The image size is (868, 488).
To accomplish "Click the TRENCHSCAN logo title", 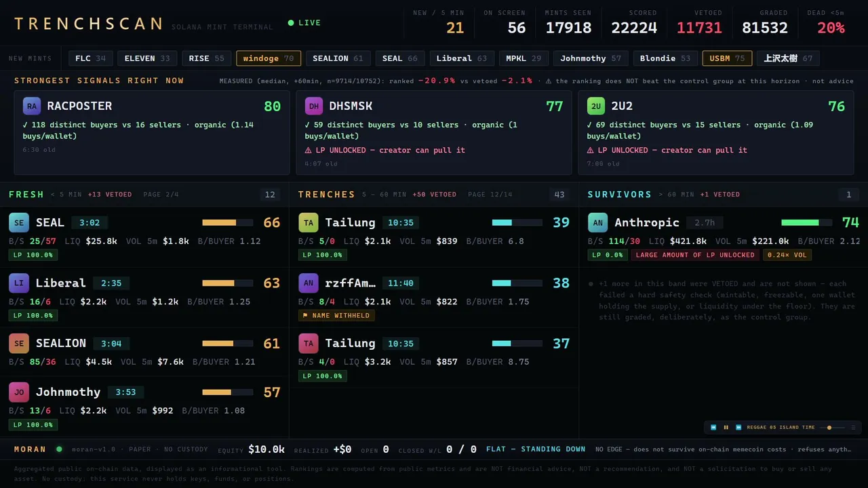I will tap(88, 24).
